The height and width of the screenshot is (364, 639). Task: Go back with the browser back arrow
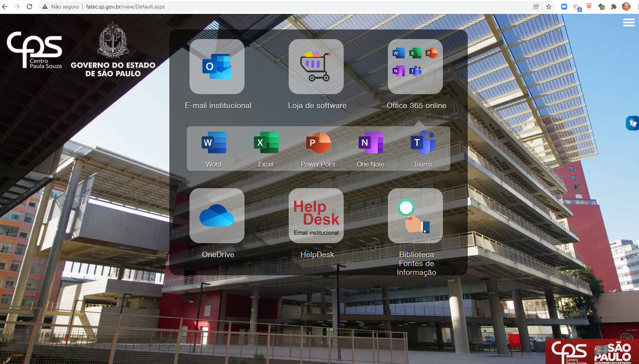click(x=5, y=7)
